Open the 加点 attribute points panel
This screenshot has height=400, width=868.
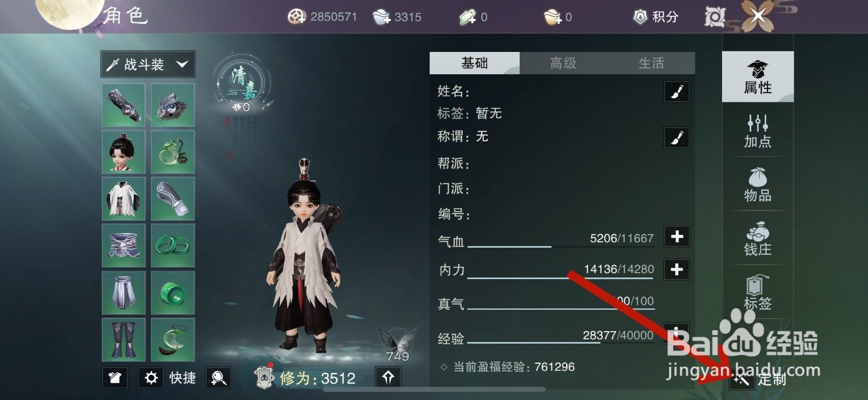pyautogui.click(x=757, y=131)
